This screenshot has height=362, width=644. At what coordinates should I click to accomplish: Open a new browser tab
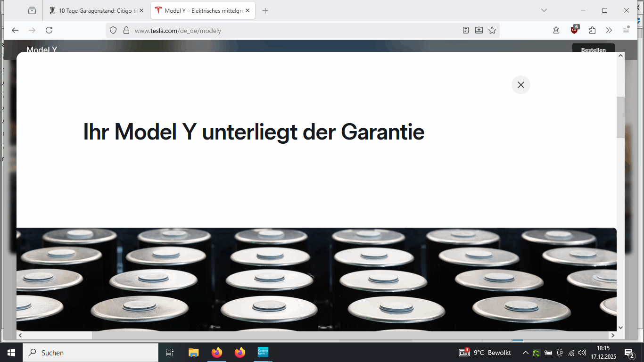point(265,10)
